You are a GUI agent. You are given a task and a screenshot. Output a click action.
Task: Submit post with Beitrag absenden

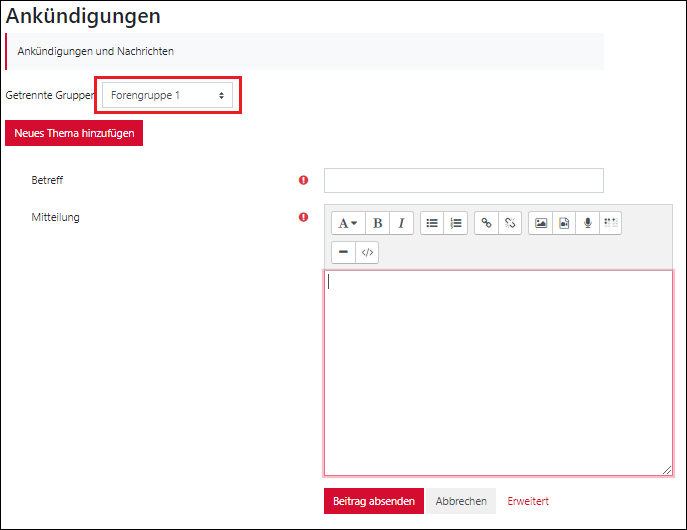click(374, 501)
